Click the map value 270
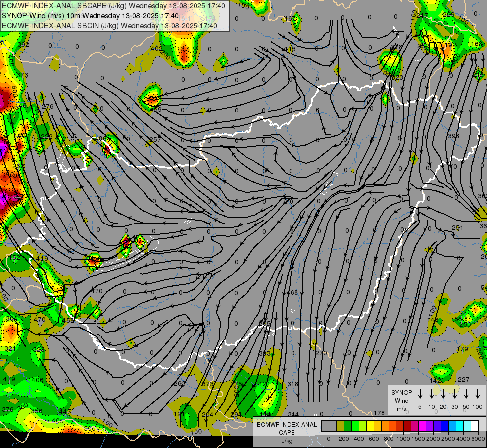Image resolution: width=487 pixels, height=448 pixels. (x=321, y=353)
